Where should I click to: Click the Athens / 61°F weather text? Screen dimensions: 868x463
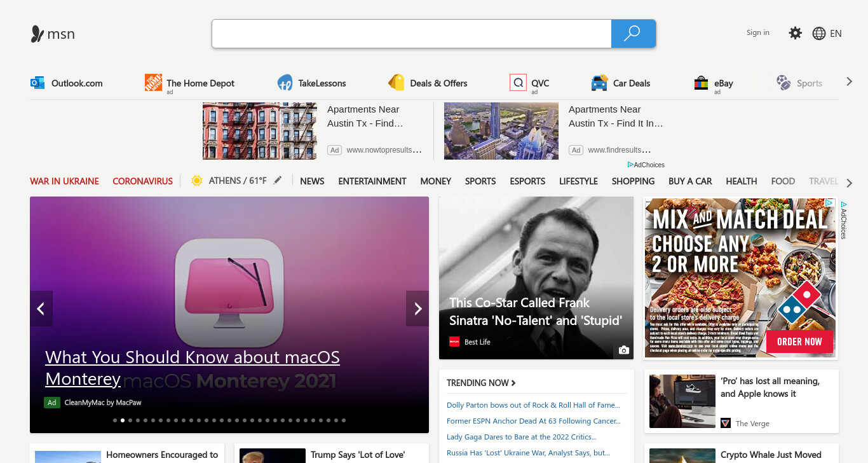pyautogui.click(x=238, y=181)
